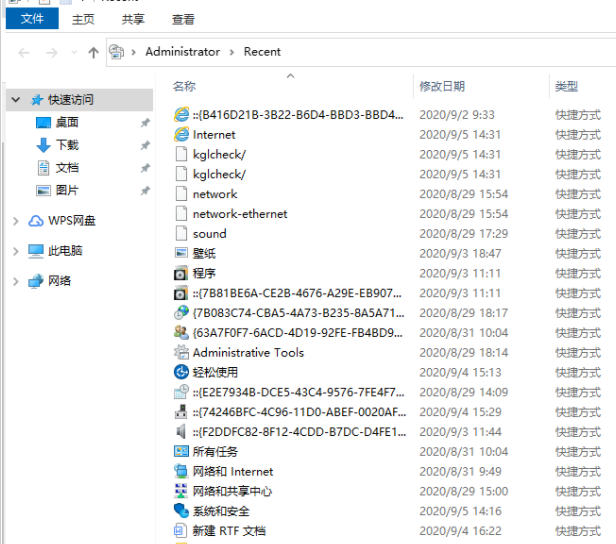Click the 系统和安全 shield icon

pyautogui.click(x=181, y=511)
